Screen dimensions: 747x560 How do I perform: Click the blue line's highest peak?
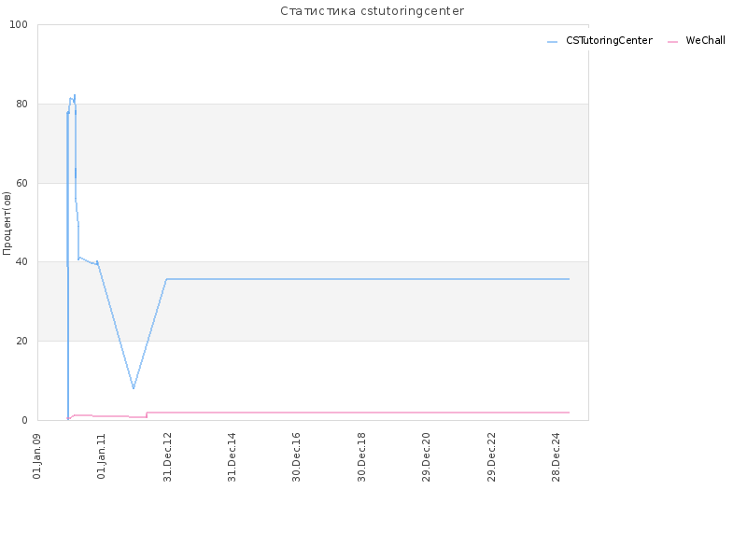(75, 95)
